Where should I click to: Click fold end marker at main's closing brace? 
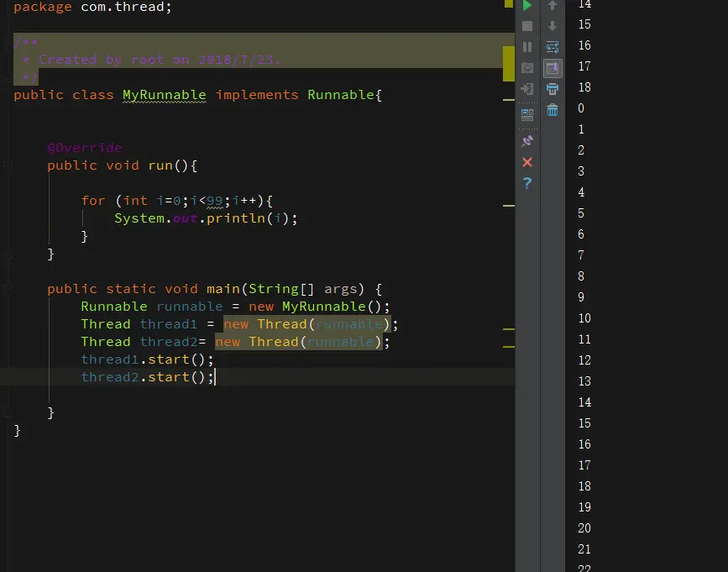[7, 412]
